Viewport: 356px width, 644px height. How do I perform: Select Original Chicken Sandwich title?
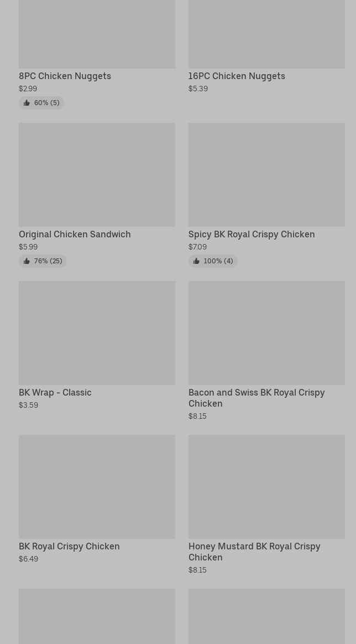click(75, 235)
